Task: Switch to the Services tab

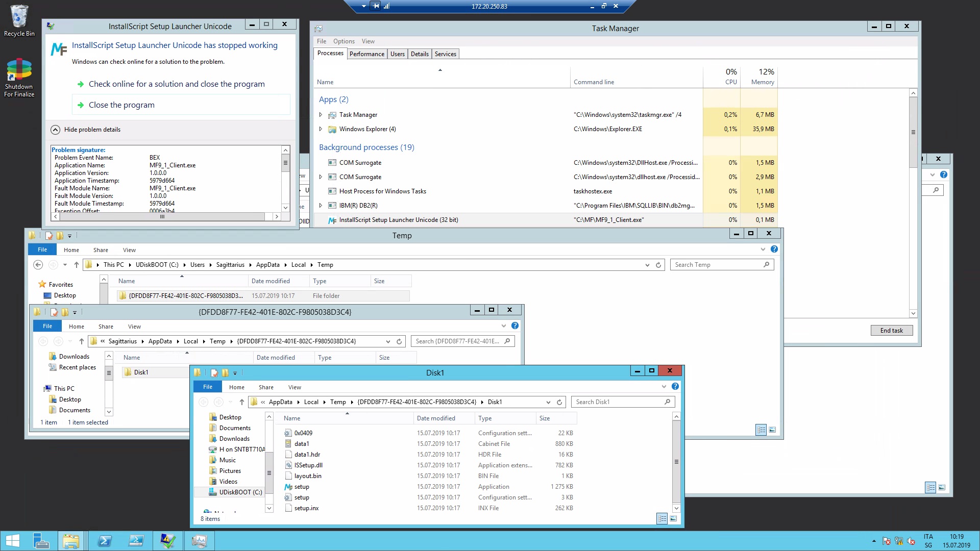Action: click(x=446, y=54)
